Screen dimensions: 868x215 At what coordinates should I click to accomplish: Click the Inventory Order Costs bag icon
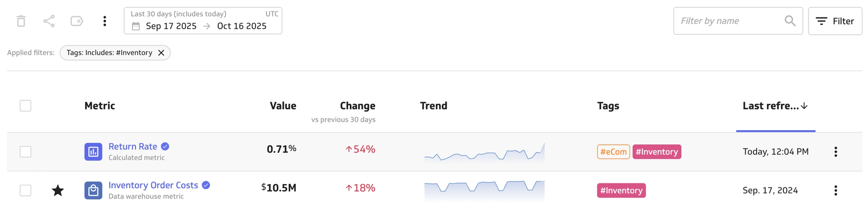pos(93,191)
